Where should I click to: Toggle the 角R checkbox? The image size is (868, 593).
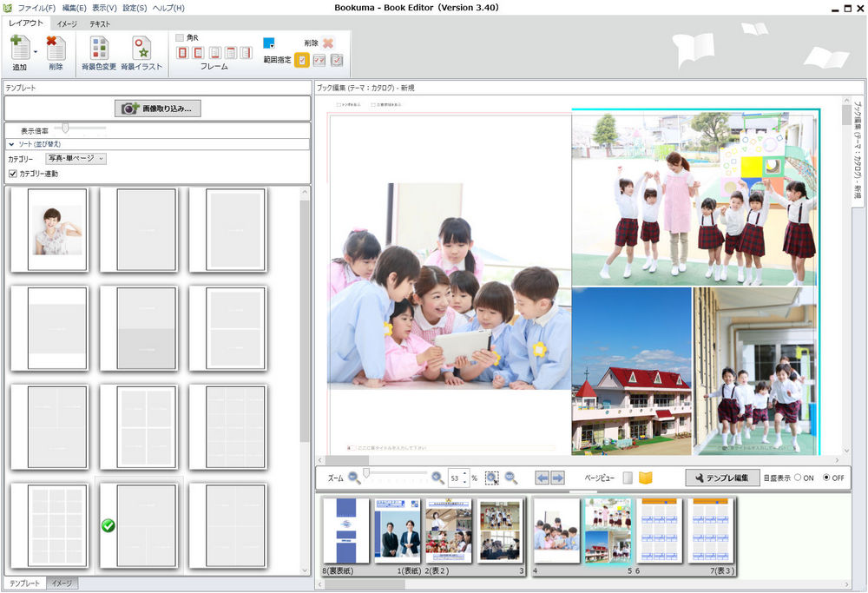click(180, 38)
